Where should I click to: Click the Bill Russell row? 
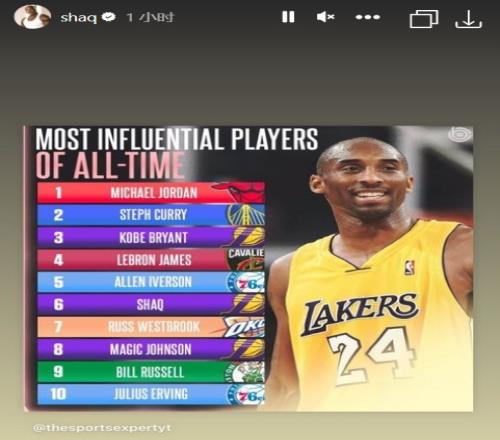pyautogui.click(x=151, y=372)
